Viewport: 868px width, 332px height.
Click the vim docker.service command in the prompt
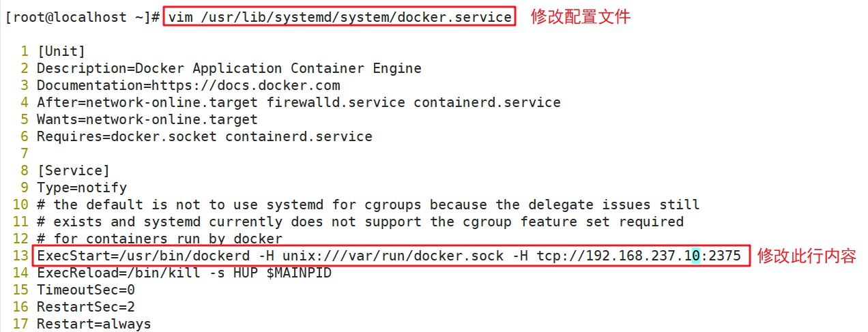(x=340, y=17)
